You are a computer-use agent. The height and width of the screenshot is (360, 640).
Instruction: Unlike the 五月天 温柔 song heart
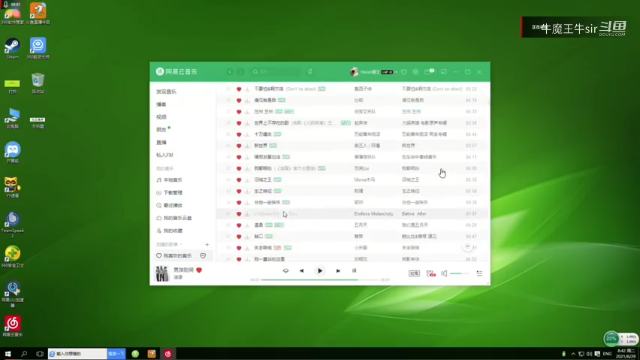click(239, 225)
